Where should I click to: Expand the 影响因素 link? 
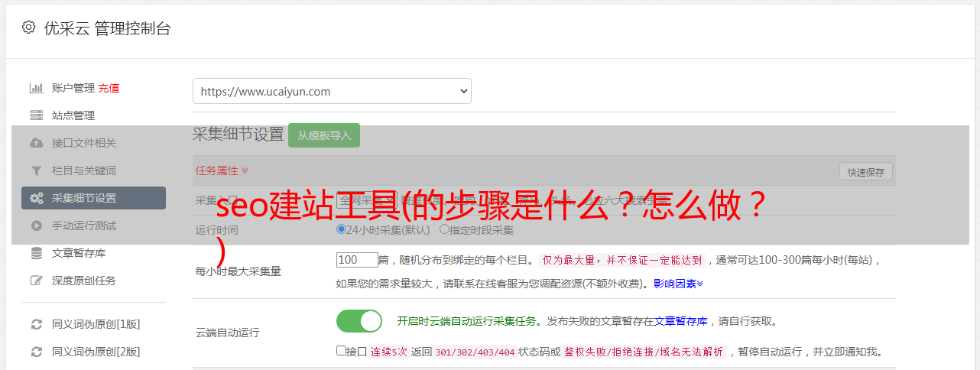pos(678,284)
